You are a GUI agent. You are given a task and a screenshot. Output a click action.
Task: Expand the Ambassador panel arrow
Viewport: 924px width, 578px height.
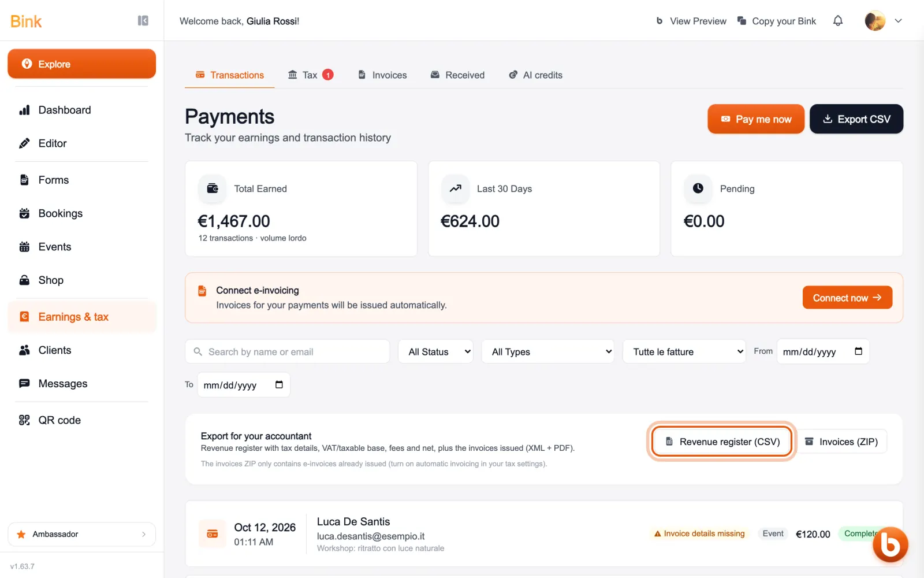coord(144,534)
